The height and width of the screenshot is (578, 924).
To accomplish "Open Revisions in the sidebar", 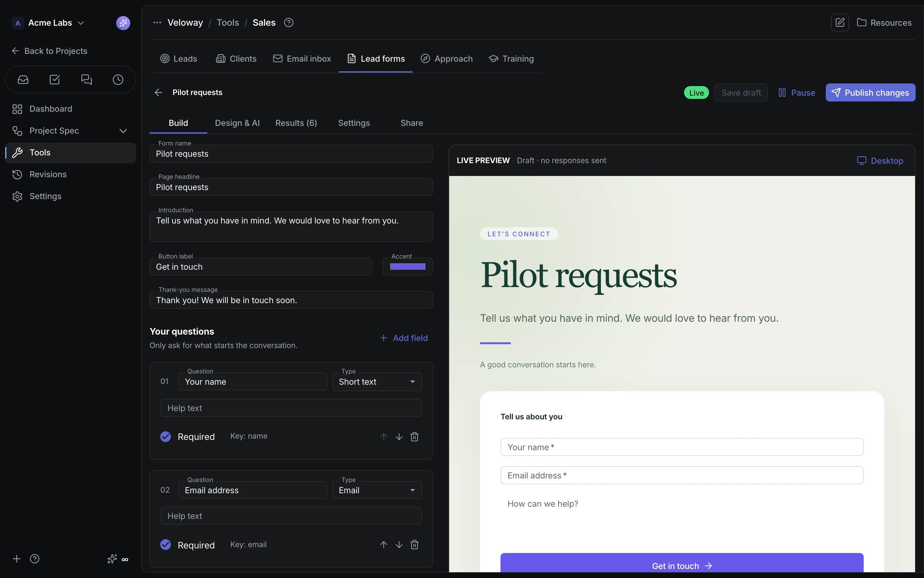I will (71, 174).
